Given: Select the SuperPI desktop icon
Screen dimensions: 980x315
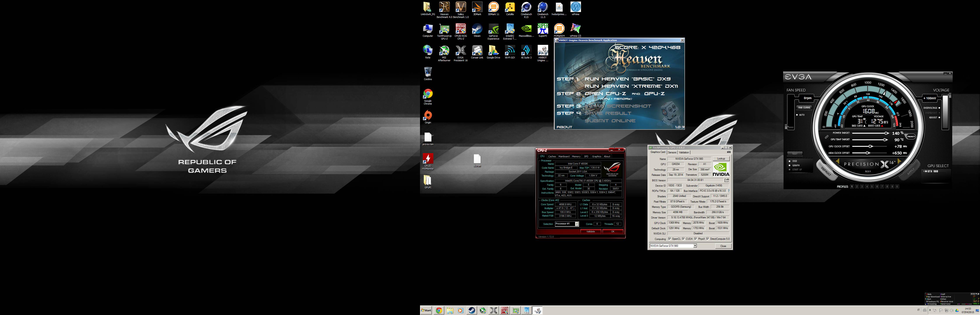Looking at the screenshot, I should (542, 30).
